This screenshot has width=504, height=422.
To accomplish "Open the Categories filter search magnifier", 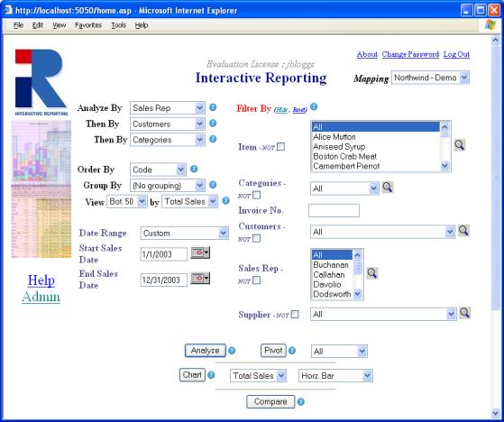I will click(x=388, y=187).
